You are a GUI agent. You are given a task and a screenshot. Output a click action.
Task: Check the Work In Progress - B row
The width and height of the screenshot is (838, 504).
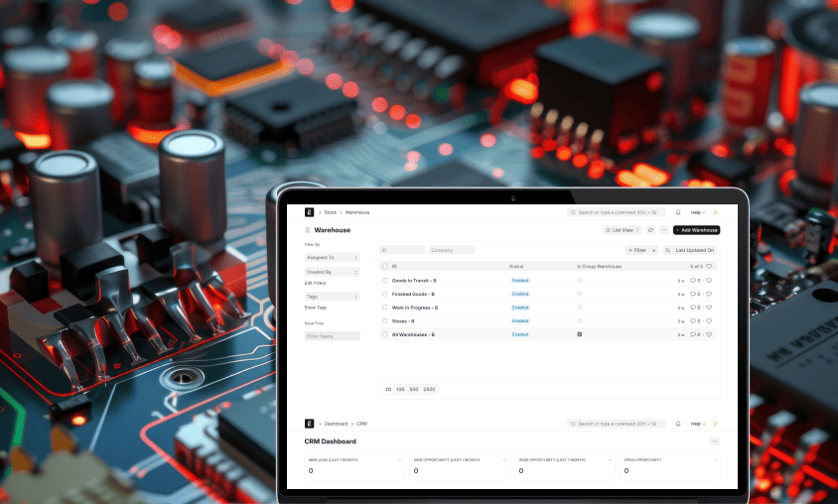[385, 308]
